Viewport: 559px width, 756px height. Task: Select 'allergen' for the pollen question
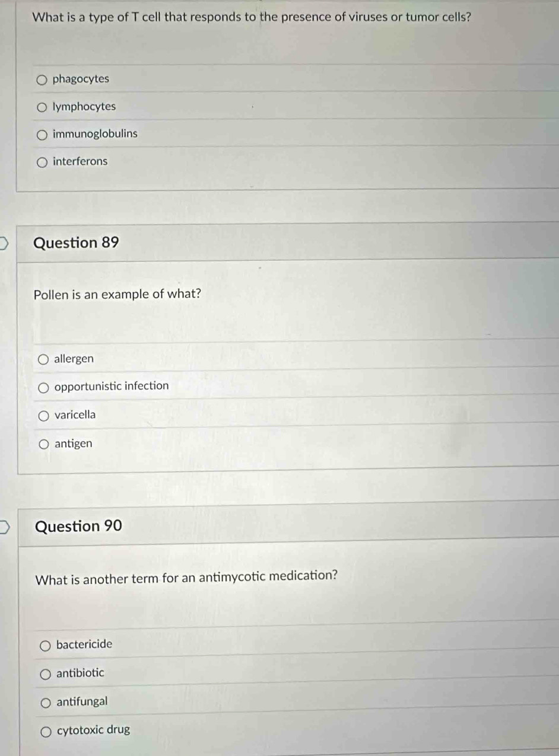44,359
